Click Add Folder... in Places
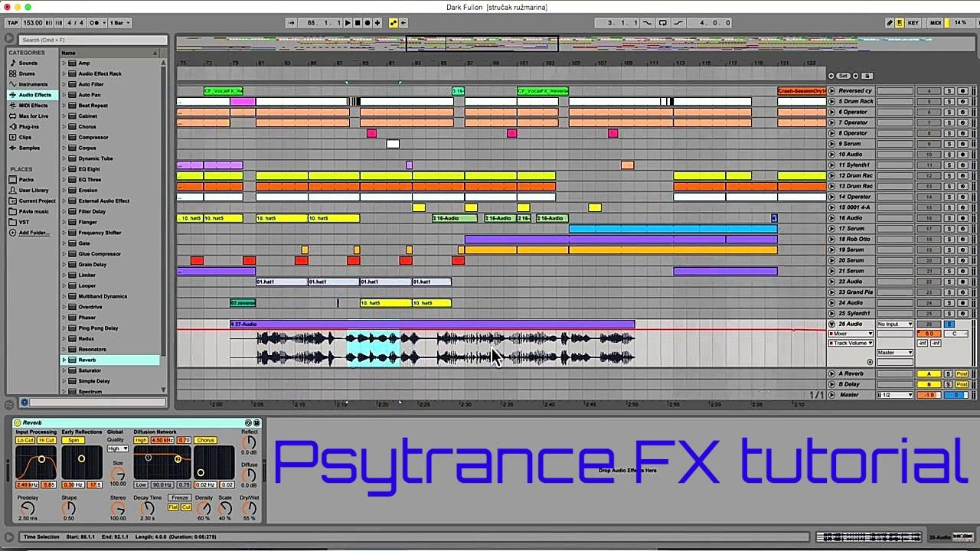This screenshot has width=980, height=551. click(33, 233)
